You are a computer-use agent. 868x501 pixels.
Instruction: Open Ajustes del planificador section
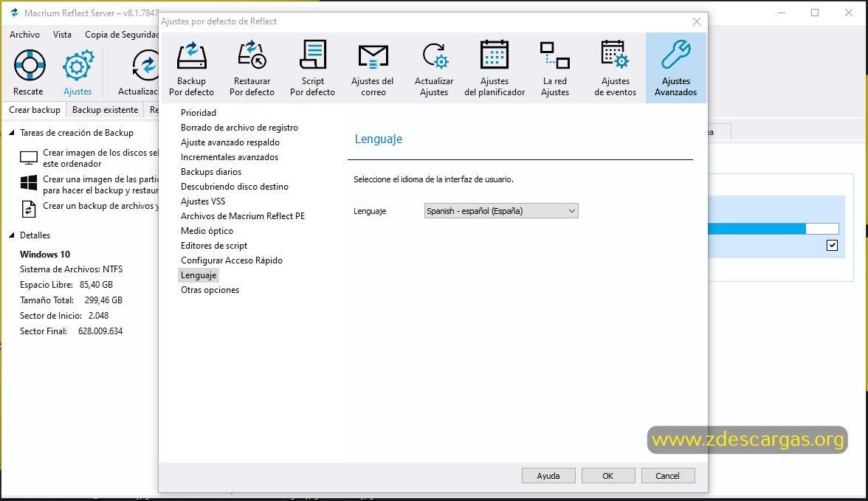pos(495,68)
